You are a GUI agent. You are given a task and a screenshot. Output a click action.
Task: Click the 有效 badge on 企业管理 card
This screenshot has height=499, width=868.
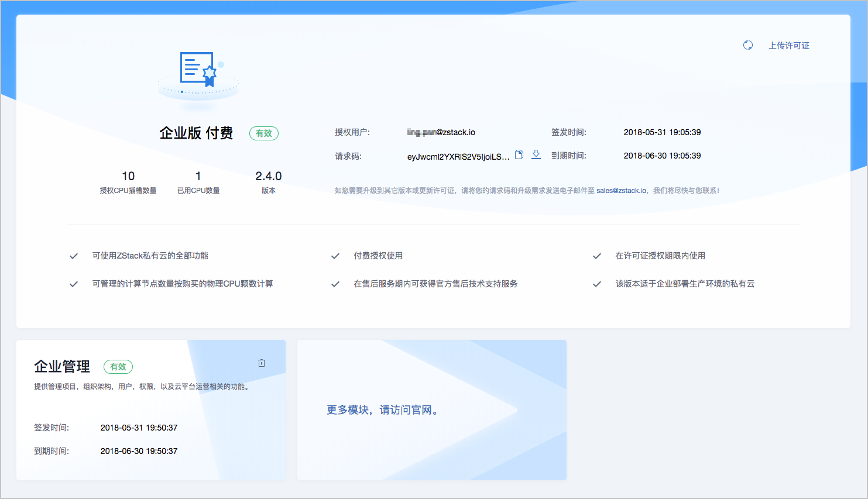pos(118,367)
